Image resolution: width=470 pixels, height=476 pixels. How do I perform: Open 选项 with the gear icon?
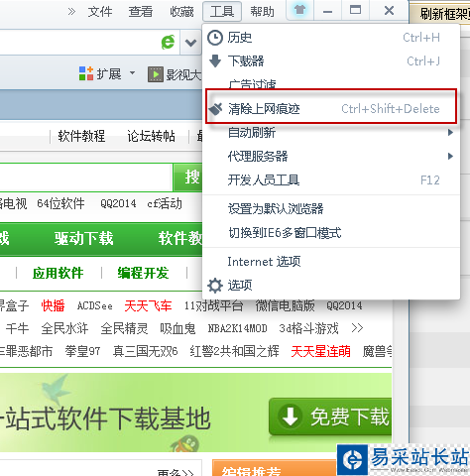point(331,285)
